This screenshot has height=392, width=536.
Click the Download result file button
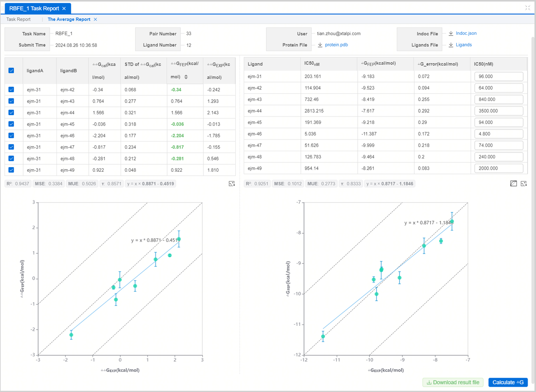[453, 382]
